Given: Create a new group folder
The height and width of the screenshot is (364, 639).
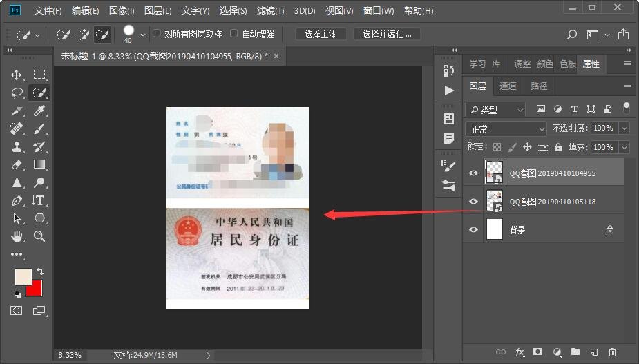Looking at the screenshot, I should coord(575,352).
